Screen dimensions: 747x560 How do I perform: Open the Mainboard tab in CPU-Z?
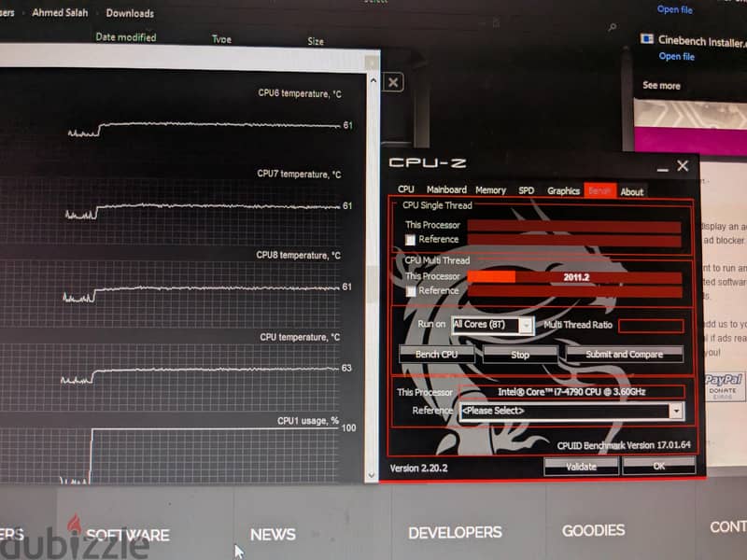click(x=446, y=189)
